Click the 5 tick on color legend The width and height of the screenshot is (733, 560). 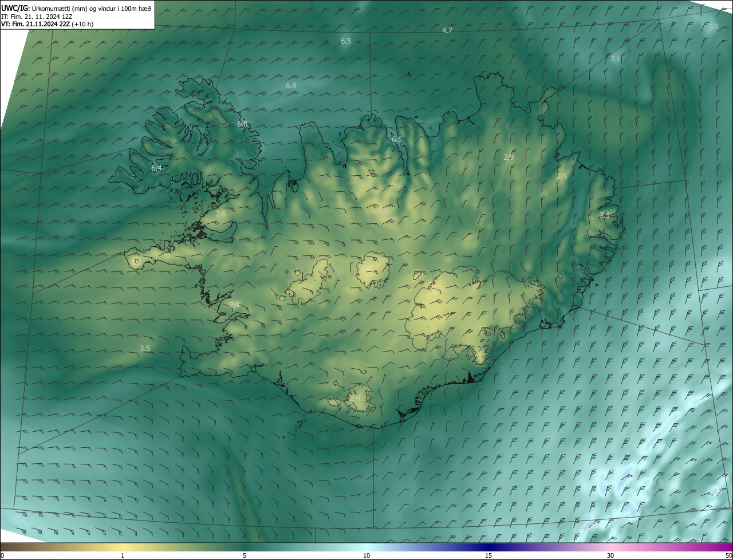click(245, 555)
